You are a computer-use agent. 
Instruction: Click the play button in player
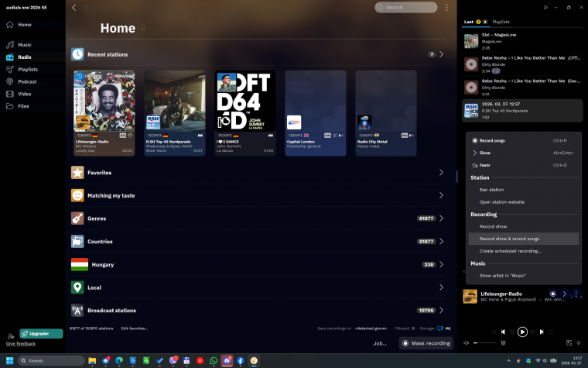tap(522, 332)
